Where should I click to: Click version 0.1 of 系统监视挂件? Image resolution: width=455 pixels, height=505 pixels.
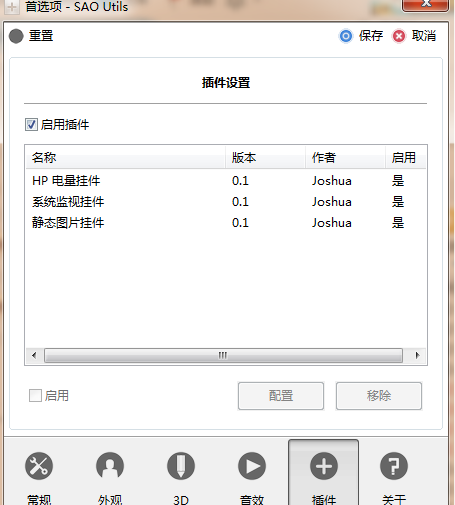coord(240,202)
